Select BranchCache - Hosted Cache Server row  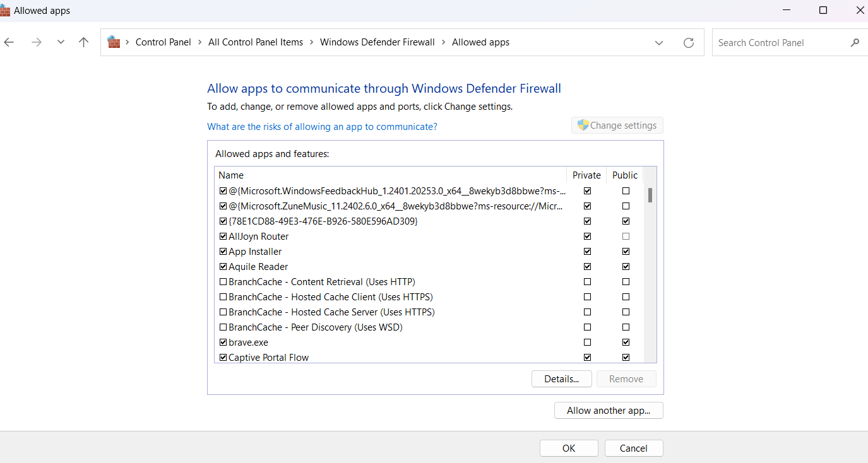429,312
